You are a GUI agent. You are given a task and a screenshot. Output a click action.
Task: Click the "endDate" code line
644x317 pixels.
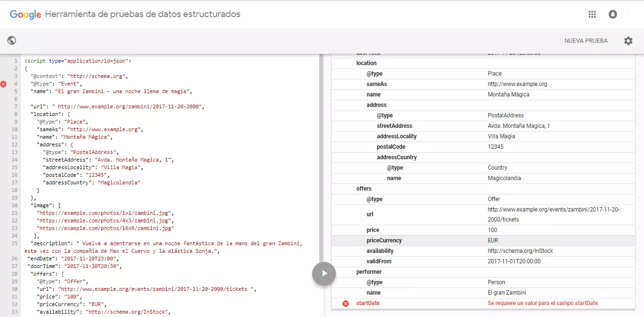pos(72,259)
